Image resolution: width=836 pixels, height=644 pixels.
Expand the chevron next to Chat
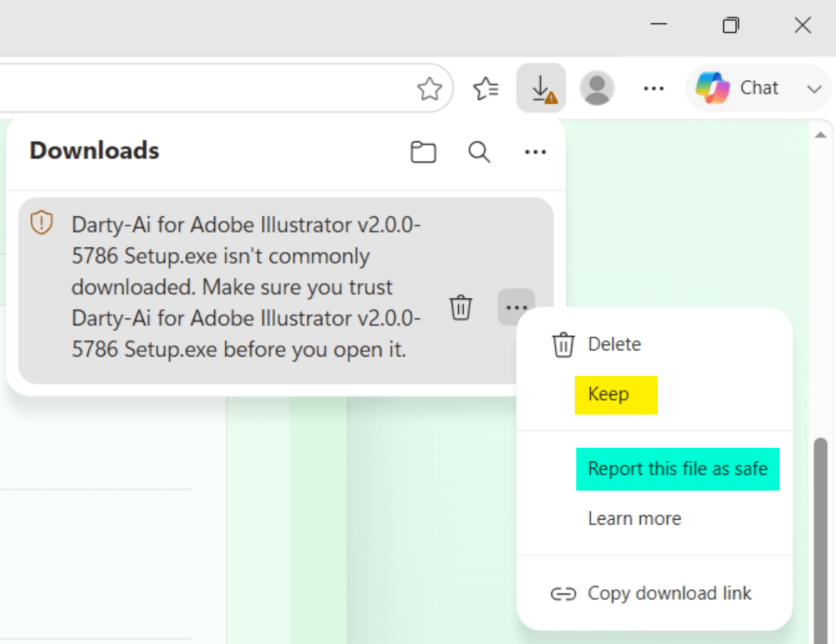tap(815, 88)
